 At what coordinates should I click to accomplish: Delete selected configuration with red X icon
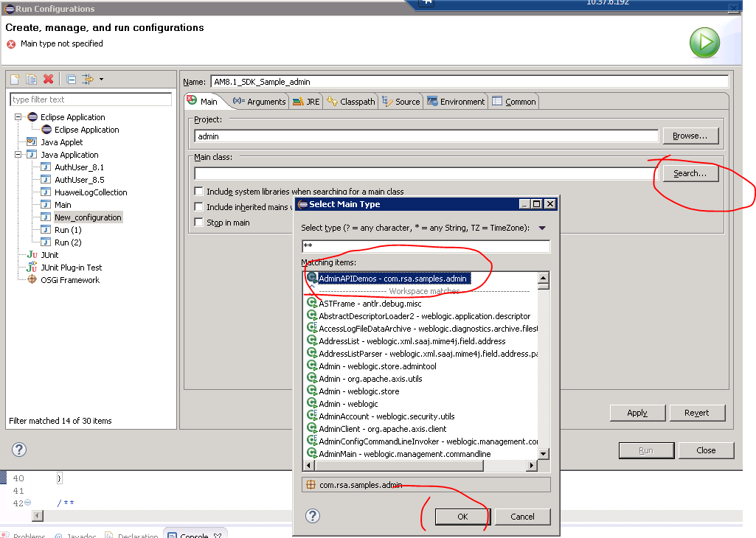coord(49,80)
